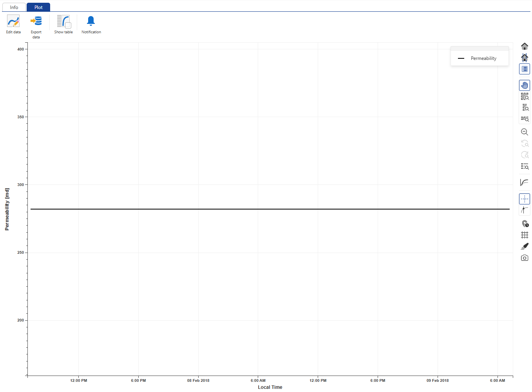Click the zoom out magnifier icon
This screenshot has height=392, width=532.
[x=525, y=132]
